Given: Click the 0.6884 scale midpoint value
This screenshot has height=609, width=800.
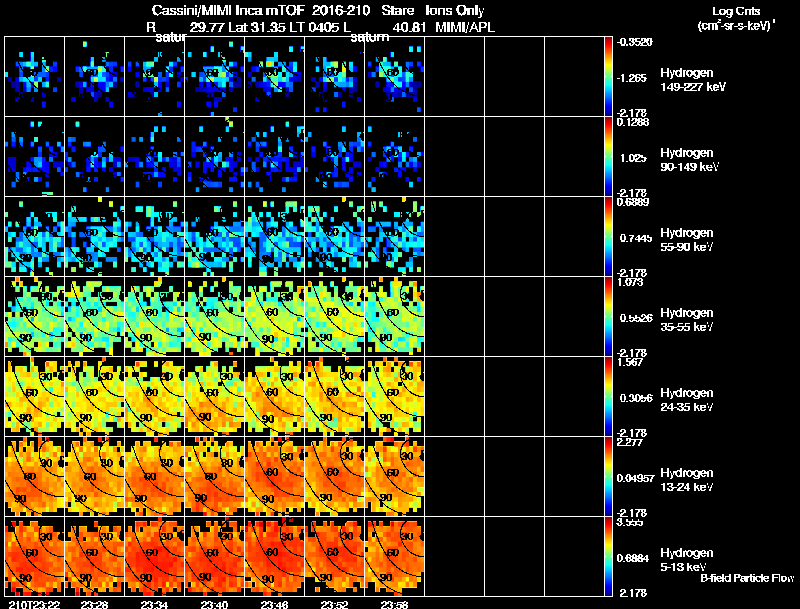Looking at the screenshot, I should [x=633, y=559].
